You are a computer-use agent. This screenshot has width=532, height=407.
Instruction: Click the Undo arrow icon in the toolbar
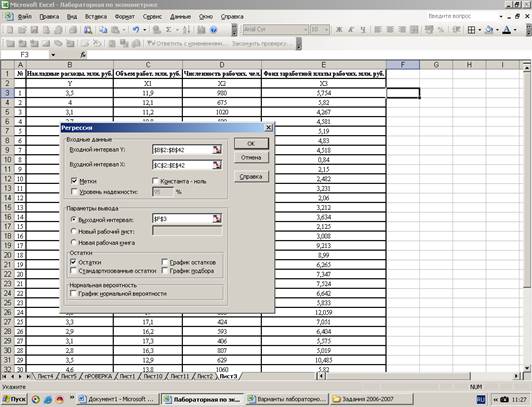pyautogui.click(x=136, y=30)
